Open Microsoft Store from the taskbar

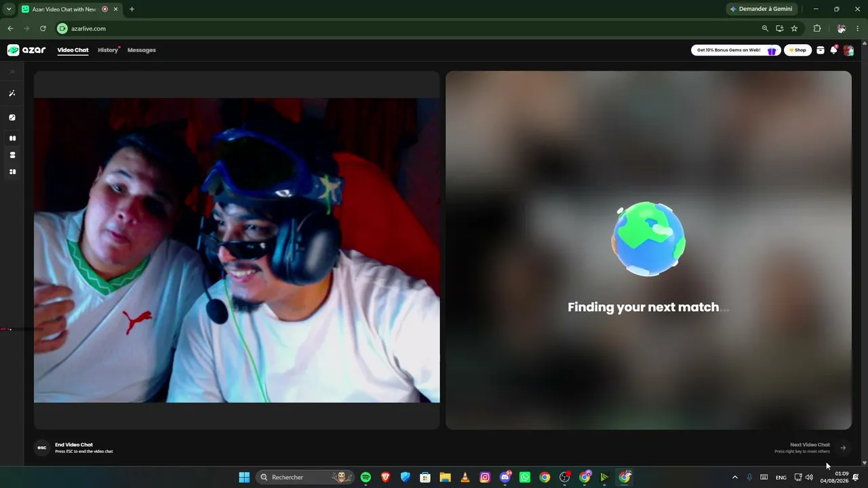coord(425,477)
